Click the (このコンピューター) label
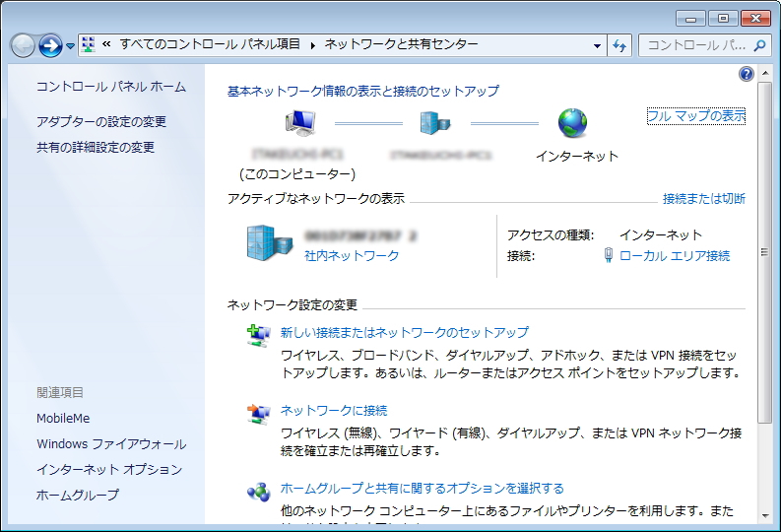Image resolution: width=781 pixels, height=532 pixels. click(x=297, y=173)
